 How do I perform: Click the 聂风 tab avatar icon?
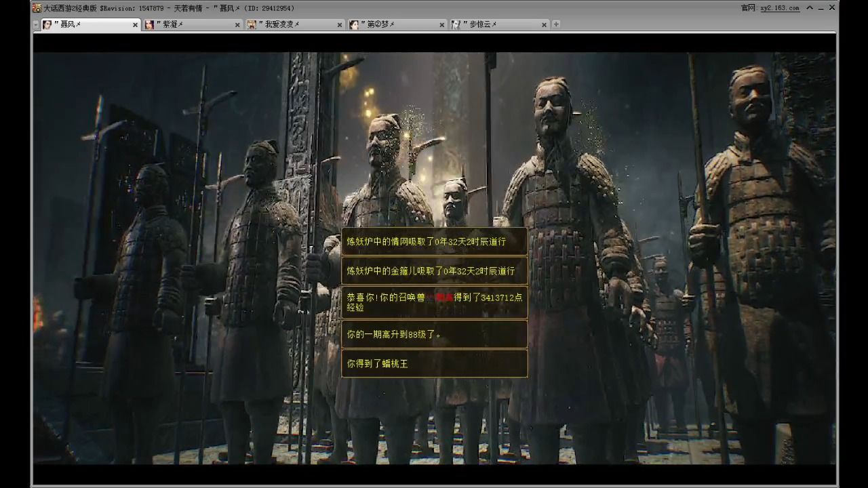[x=47, y=24]
